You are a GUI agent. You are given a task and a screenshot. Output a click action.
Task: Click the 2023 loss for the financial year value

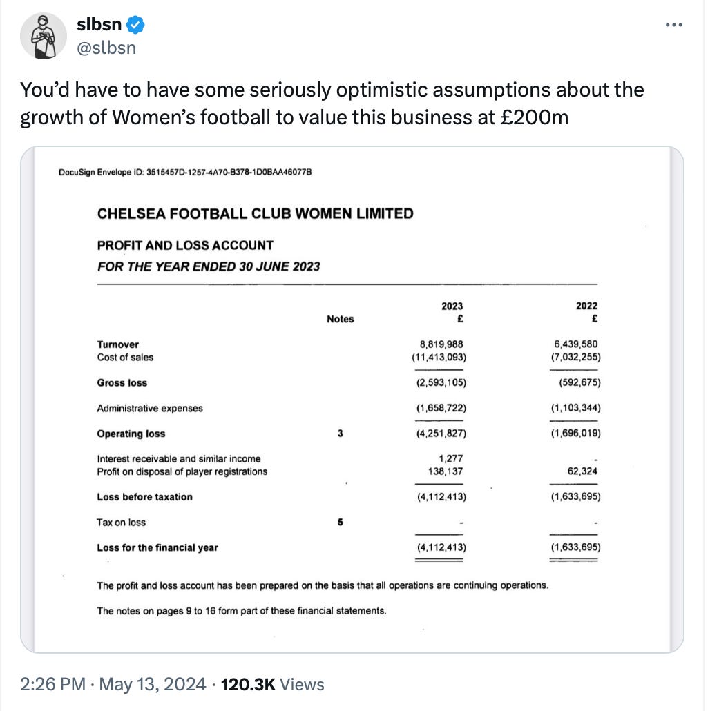pyautogui.click(x=441, y=547)
